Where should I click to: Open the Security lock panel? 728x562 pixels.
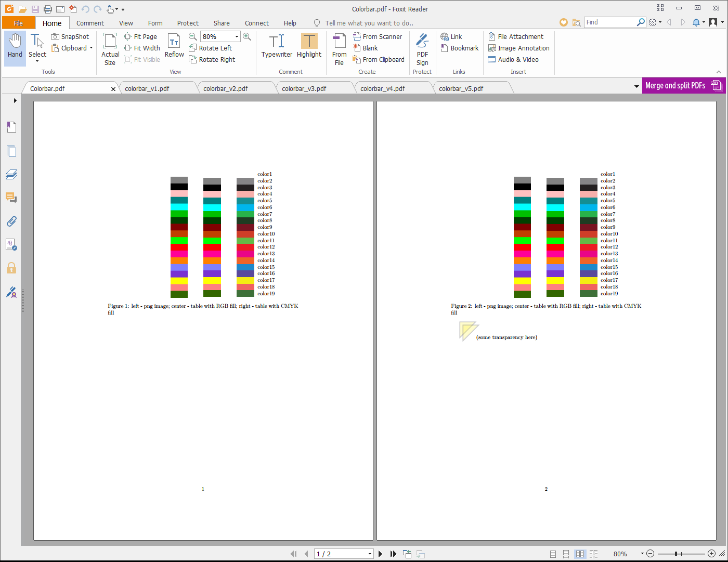(11, 268)
